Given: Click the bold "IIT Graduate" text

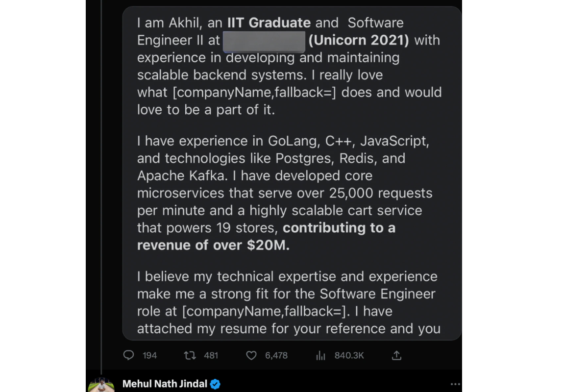Looking at the screenshot, I should coord(269,23).
